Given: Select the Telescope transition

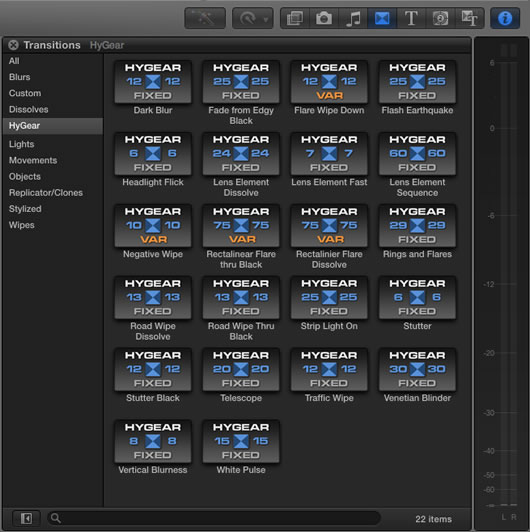Looking at the screenshot, I should pyautogui.click(x=241, y=369).
